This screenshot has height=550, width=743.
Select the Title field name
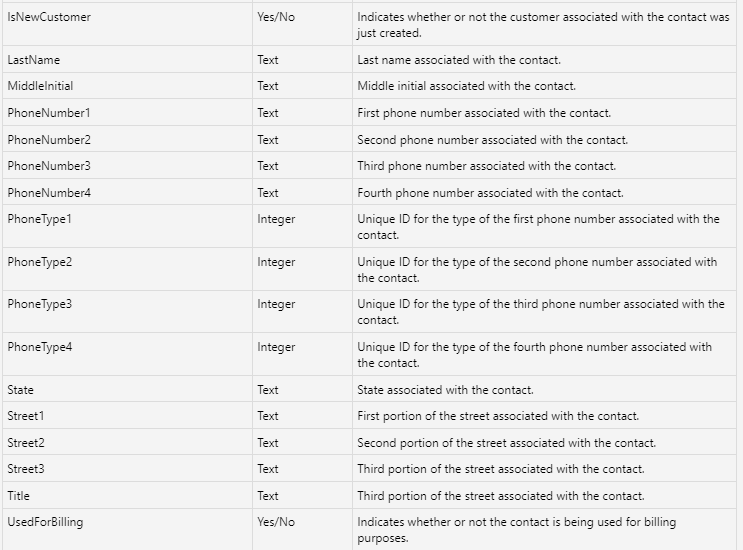pos(19,496)
